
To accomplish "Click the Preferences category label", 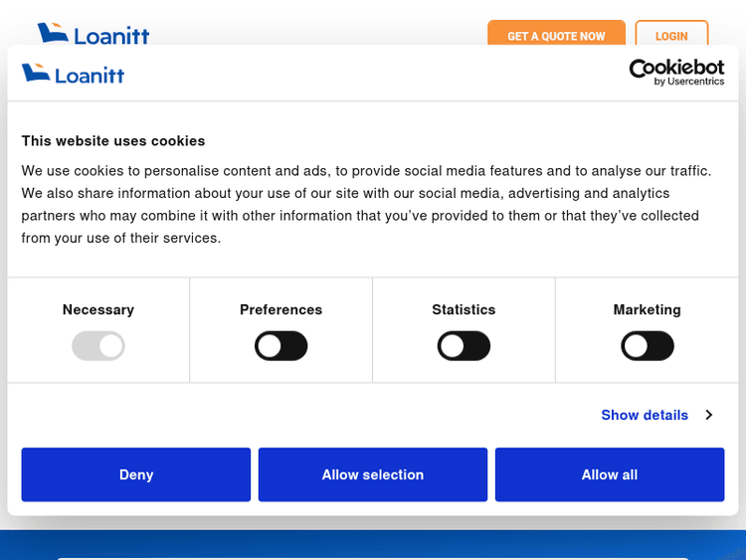I will point(280,309).
